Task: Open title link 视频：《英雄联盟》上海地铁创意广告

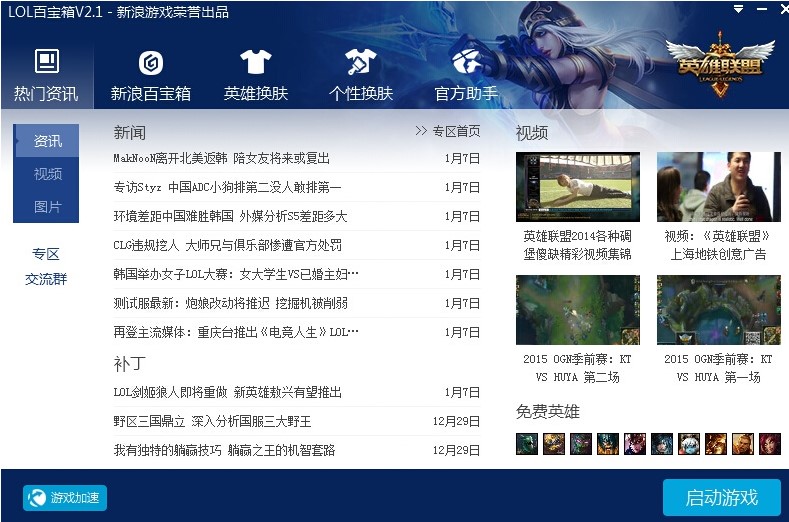Action: pos(719,245)
